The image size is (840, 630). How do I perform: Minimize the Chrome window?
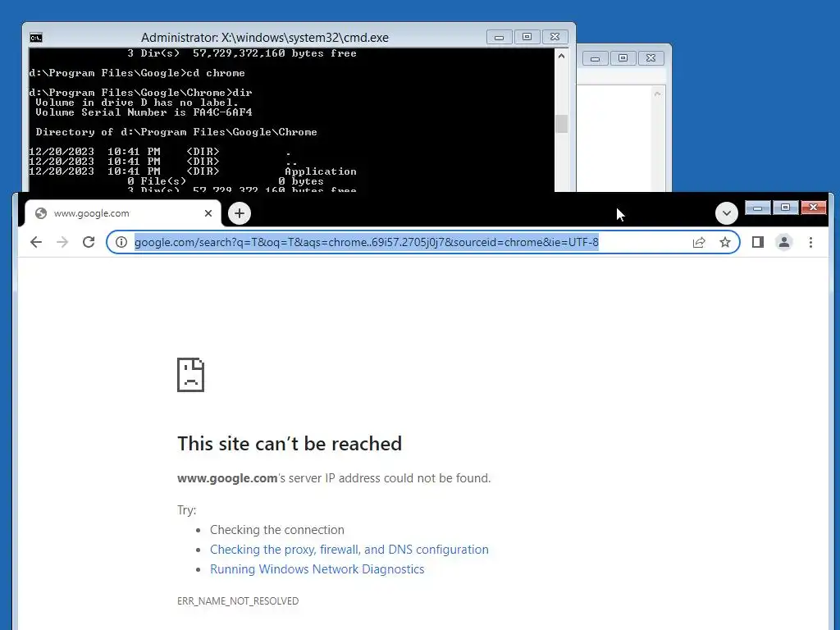tap(757, 208)
